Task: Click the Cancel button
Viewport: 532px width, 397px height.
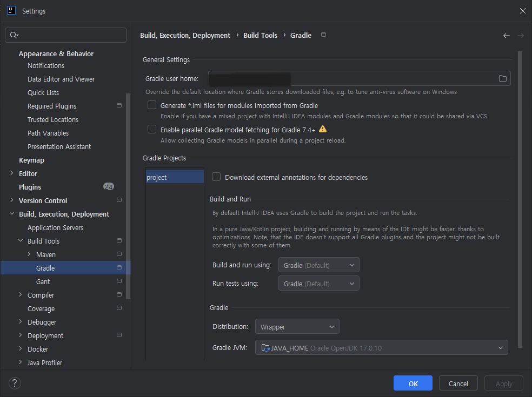Action: click(x=458, y=383)
